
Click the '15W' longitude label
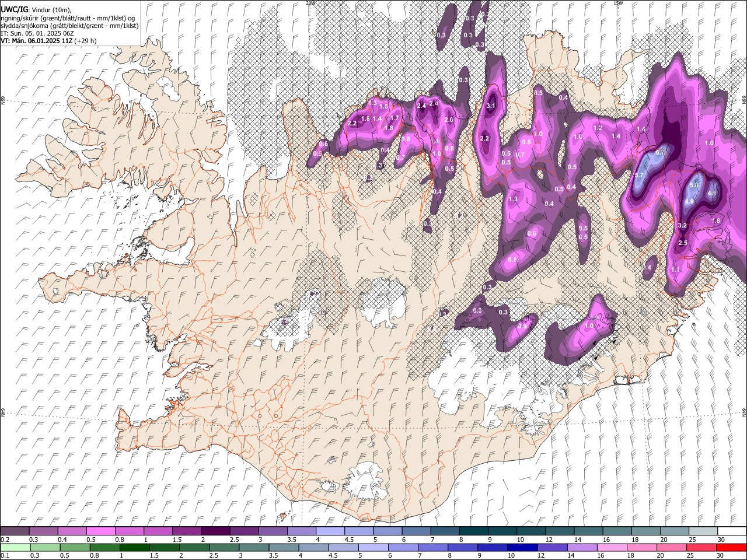[x=617, y=3]
